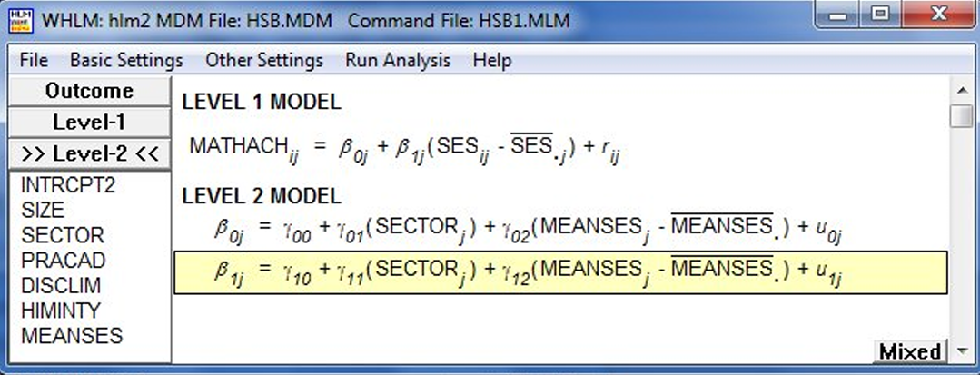The image size is (980, 375).
Task: Open the File menu
Action: pos(34,61)
